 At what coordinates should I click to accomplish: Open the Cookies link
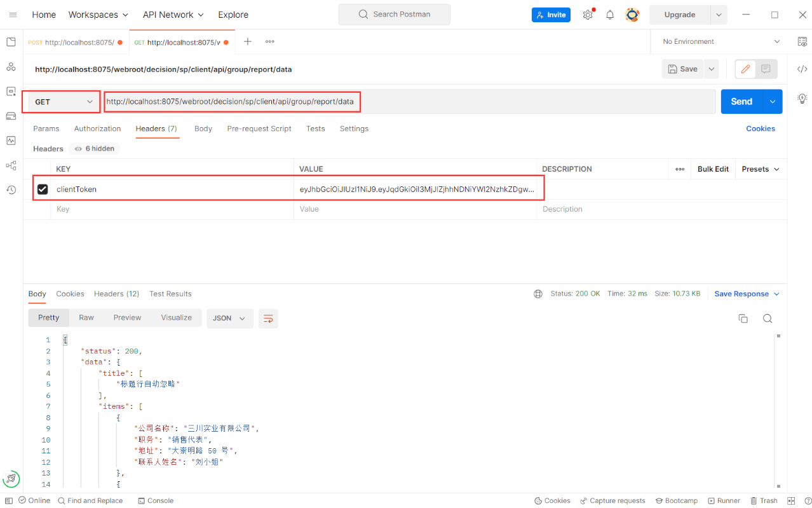click(x=760, y=128)
